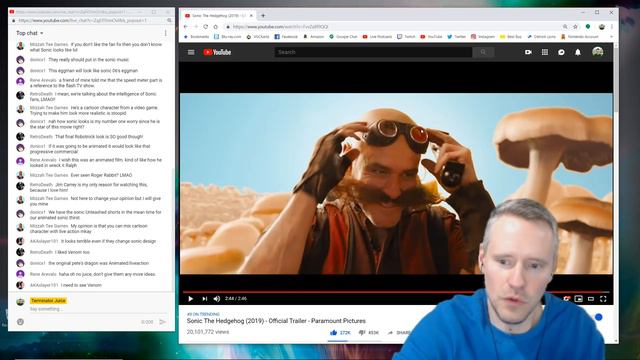Open the Twitch bookmark
The height and width of the screenshot is (360, 640).
pyautogui.click(x=406, y=37)
